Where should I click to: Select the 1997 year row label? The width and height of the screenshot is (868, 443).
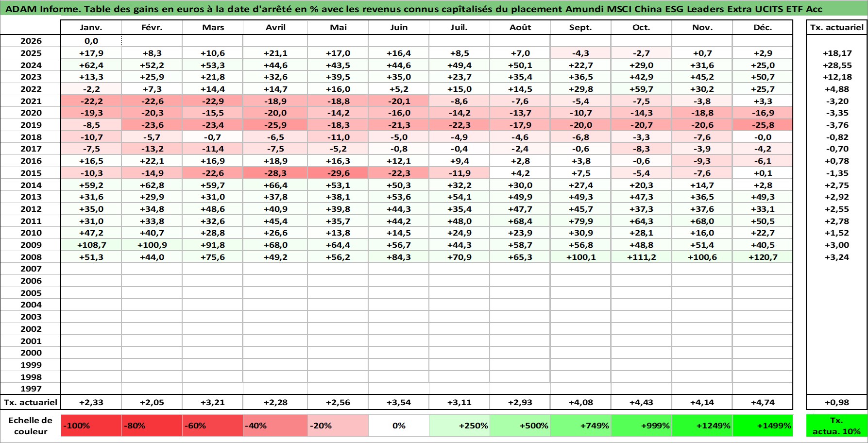coord(31,389)
